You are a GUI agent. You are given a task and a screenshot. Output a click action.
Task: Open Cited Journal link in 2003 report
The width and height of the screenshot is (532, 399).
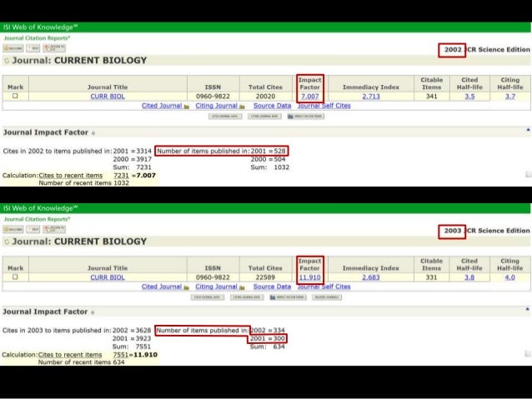click(162, 287)
